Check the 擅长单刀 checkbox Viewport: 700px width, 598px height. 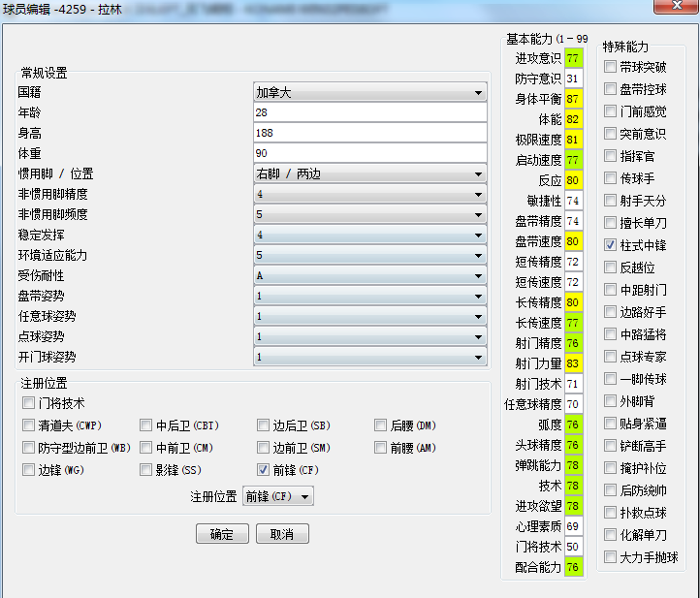(x=610, y=222)
